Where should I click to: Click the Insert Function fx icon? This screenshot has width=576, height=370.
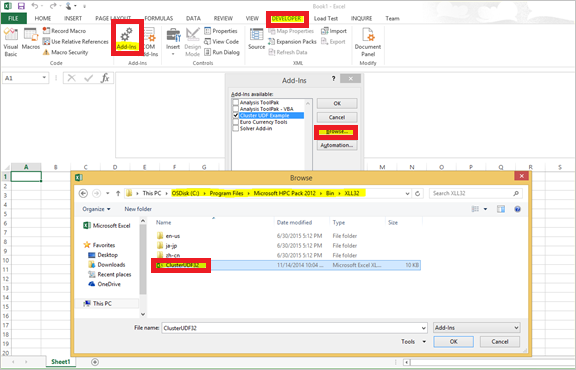(x=105, y=78)
